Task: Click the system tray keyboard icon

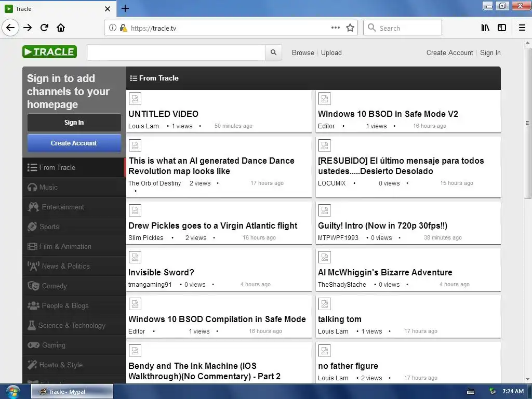Action: tap(471, 392)
